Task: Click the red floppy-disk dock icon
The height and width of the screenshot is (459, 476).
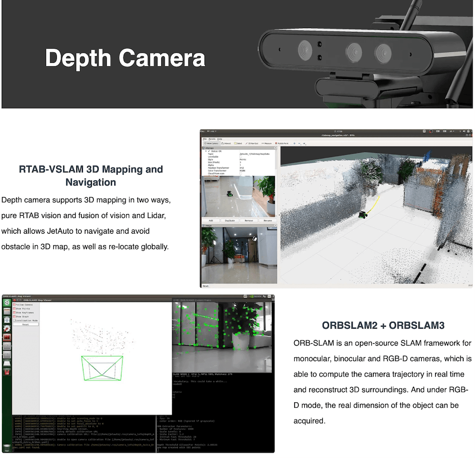Action: [7, 372]
